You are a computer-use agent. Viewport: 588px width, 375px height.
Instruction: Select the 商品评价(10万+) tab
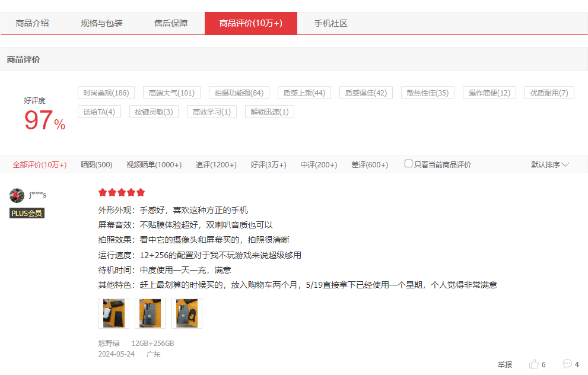[x=251, y=23]
